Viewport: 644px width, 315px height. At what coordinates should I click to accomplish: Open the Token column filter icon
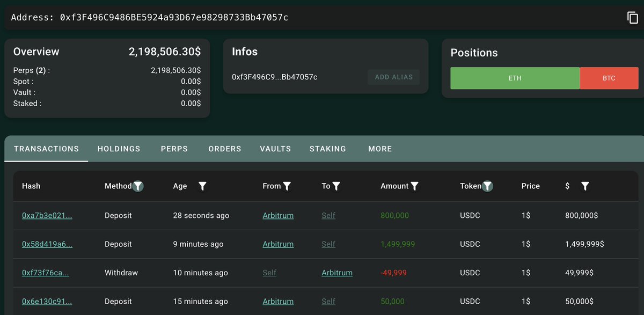(487, 186)
